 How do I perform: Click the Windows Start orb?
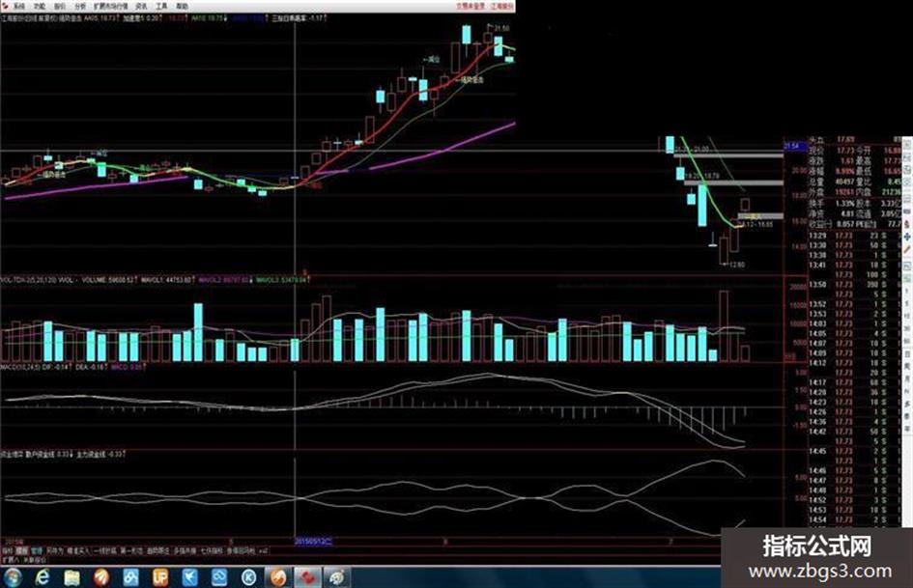(13, 577)
